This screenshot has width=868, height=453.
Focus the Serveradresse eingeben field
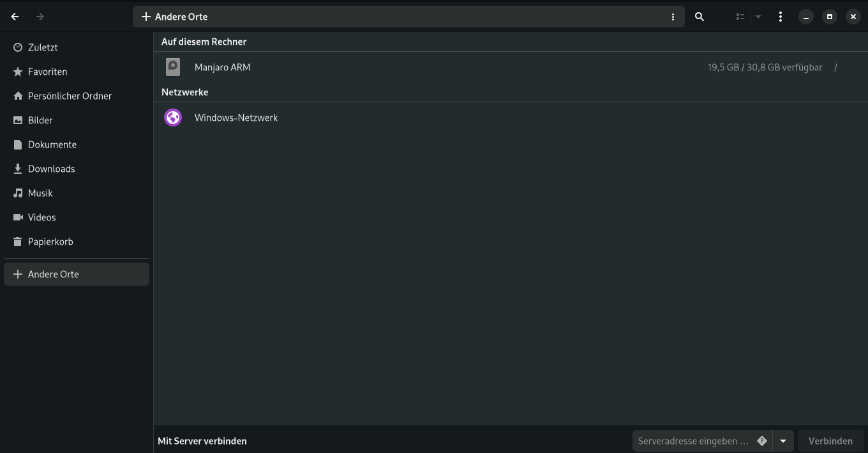pyautogui.click(x=692, y=441)
